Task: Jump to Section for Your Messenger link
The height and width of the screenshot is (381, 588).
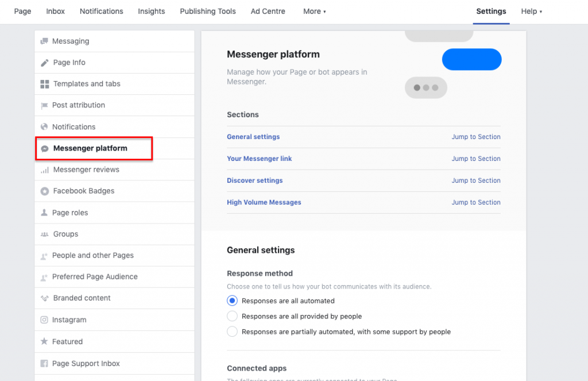Action: tap(476, 159)
